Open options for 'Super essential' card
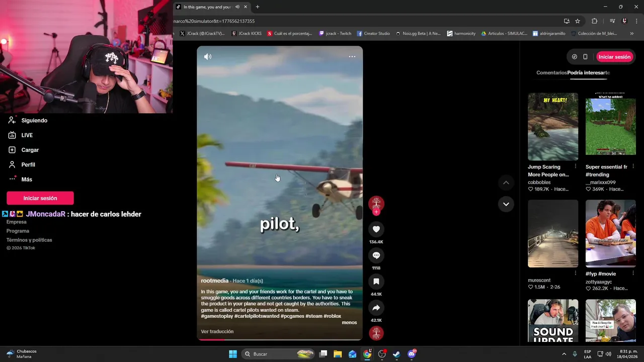The image size is (644, 362). pyautogui.click(x=633, y=166)
